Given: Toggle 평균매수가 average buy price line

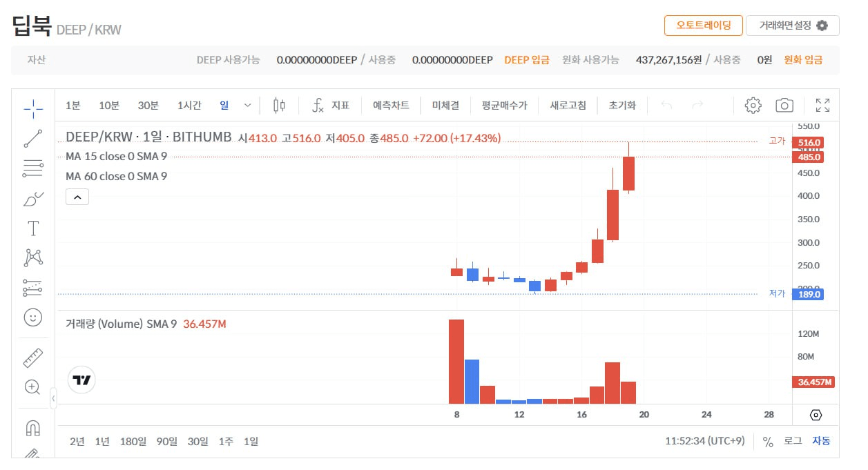Looking at the screenshot, I should click(504, 106).
